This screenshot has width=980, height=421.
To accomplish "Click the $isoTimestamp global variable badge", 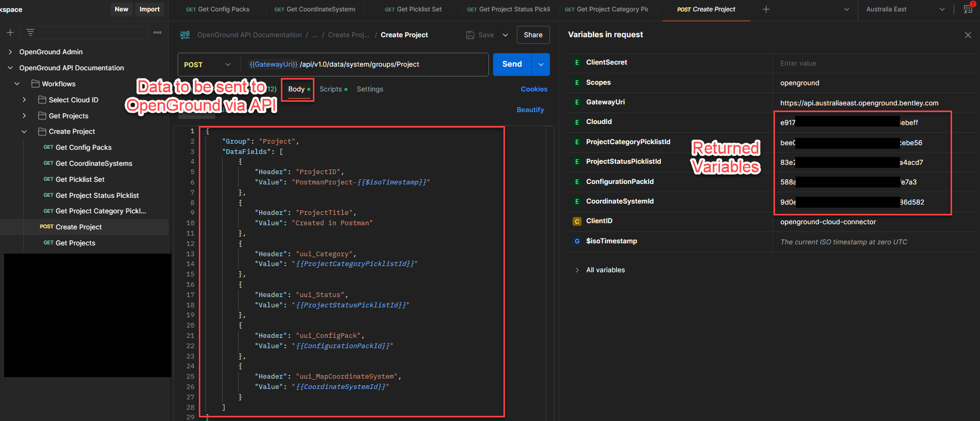I will point(577,241).
